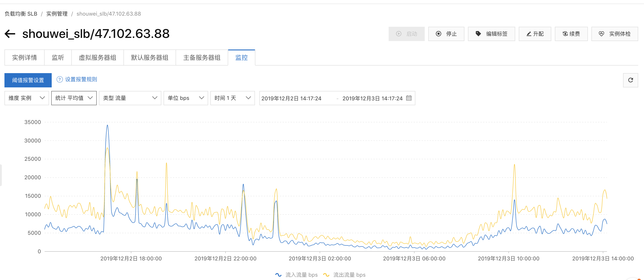Expand the 维度 实例 dropdown

[x=27, y=98]
